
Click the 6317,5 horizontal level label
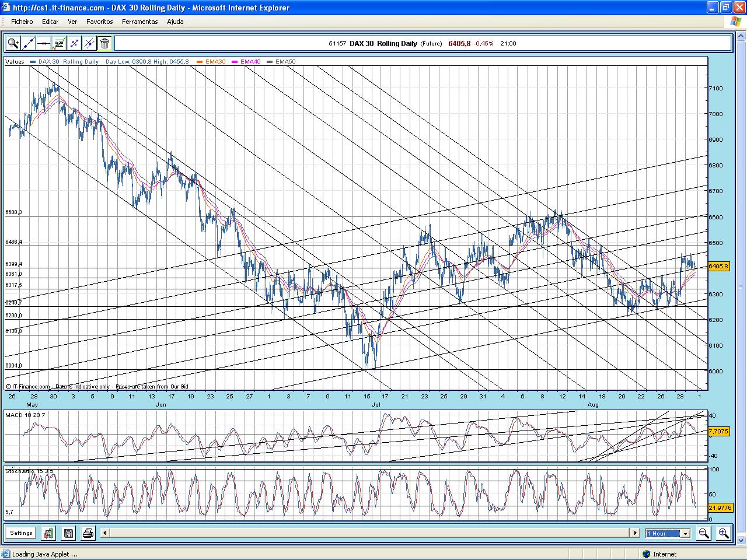click(13, 285)
